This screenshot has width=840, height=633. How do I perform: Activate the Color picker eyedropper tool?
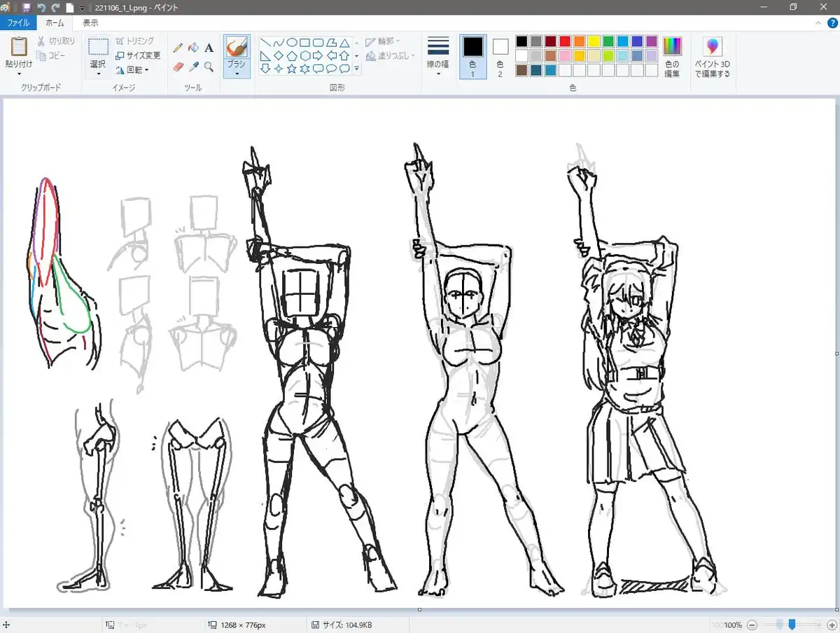(193, 67)
